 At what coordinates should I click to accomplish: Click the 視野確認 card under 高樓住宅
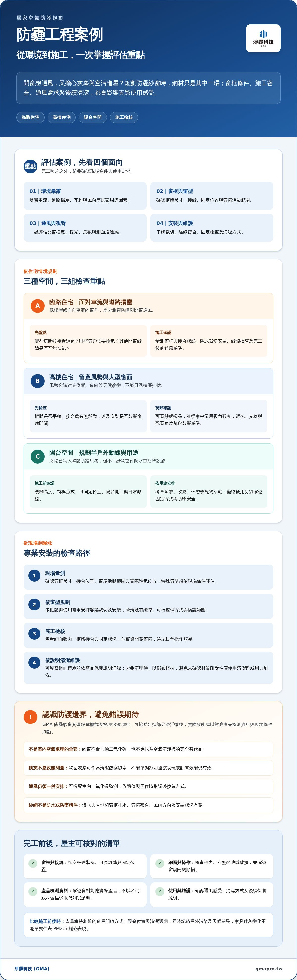(209, 416)
